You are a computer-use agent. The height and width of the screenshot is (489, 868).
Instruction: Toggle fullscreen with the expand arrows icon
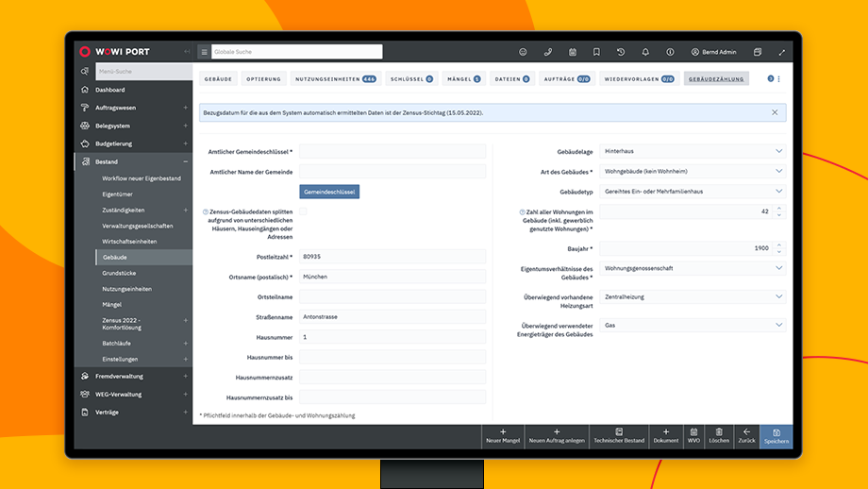point(782,52)
